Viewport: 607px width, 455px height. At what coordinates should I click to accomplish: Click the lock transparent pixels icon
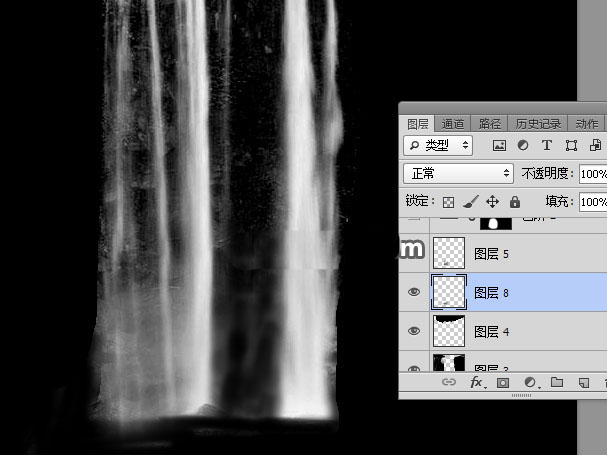coord(448,202)
